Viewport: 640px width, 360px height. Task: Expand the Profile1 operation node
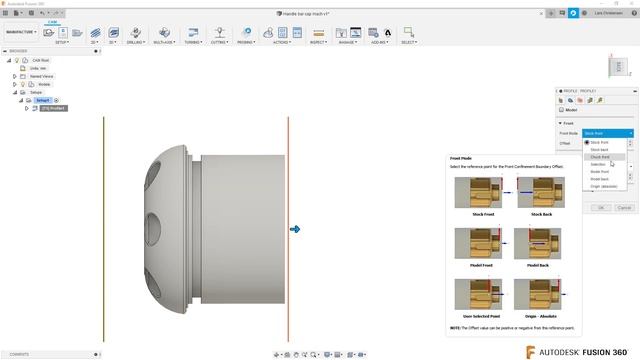tap(27, 109)
